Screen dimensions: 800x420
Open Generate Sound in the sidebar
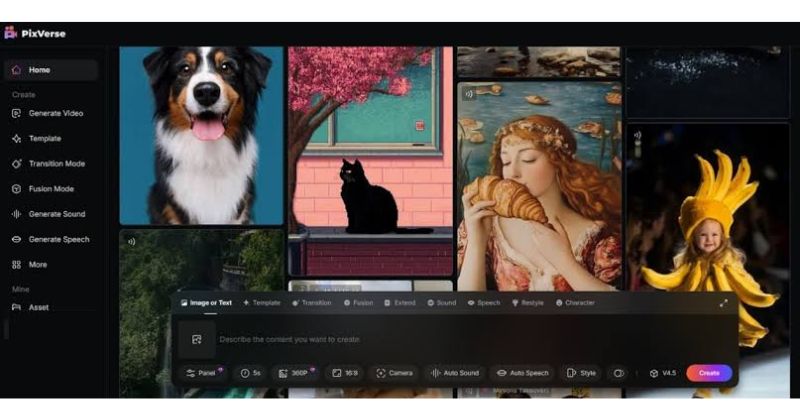pos(48,214)
